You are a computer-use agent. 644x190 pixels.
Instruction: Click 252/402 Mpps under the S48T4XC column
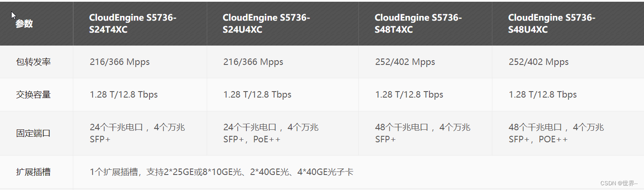[405, 62]
